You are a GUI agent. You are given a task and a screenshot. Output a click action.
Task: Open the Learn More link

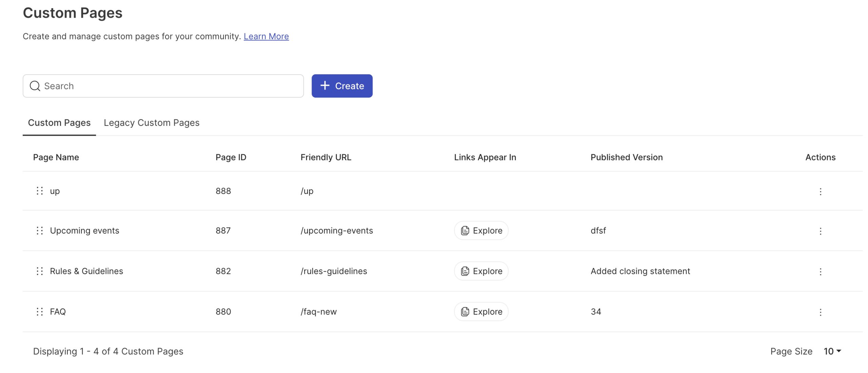(266, 36)
